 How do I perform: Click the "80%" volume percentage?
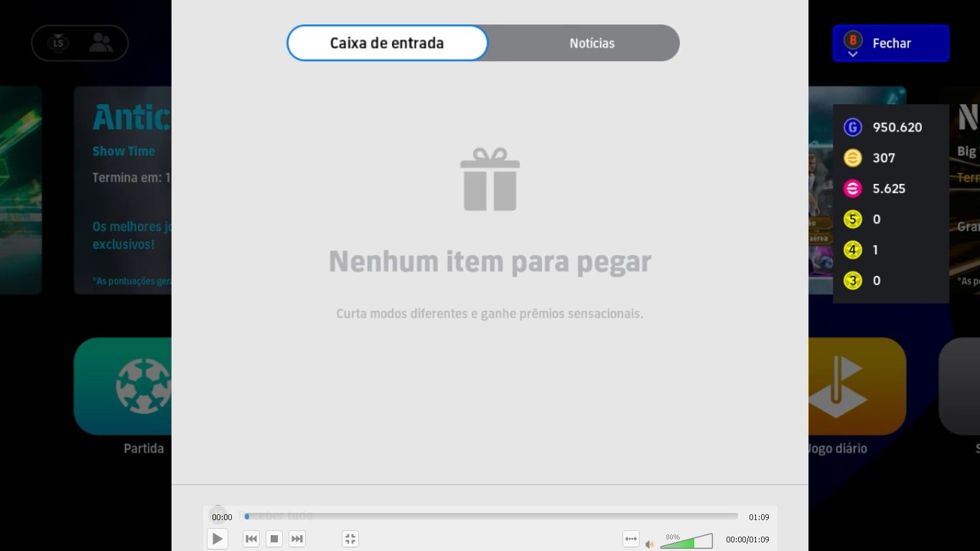[x=673, y=537]
